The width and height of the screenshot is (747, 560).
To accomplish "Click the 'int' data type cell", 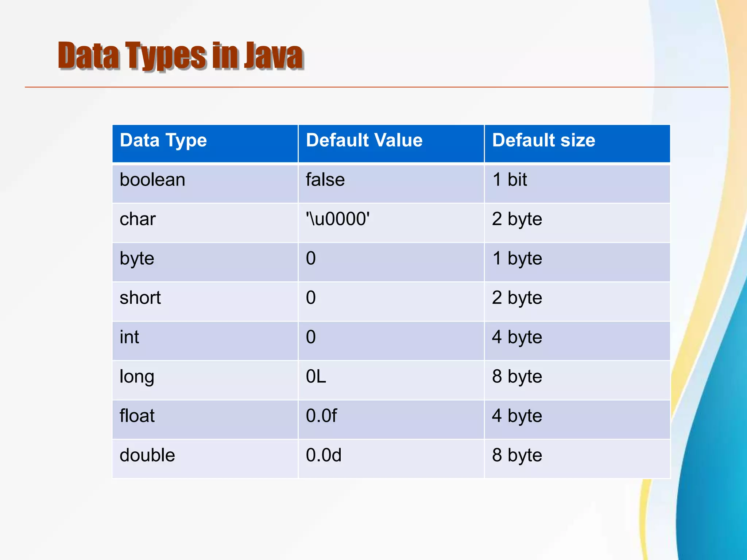I will tap(129, 337).
